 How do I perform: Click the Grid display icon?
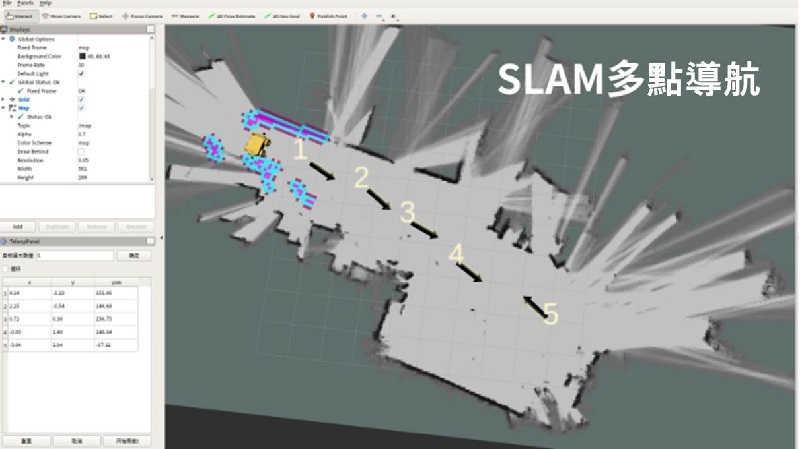coord(12,99)
